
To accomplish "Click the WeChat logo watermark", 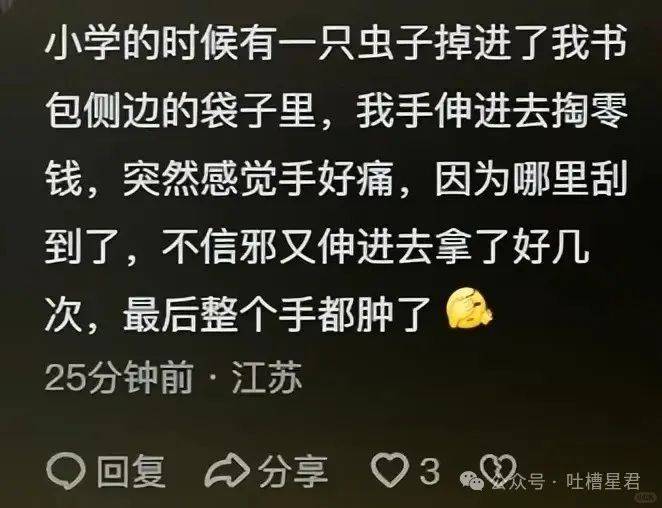I will click(x=472, y=480).
